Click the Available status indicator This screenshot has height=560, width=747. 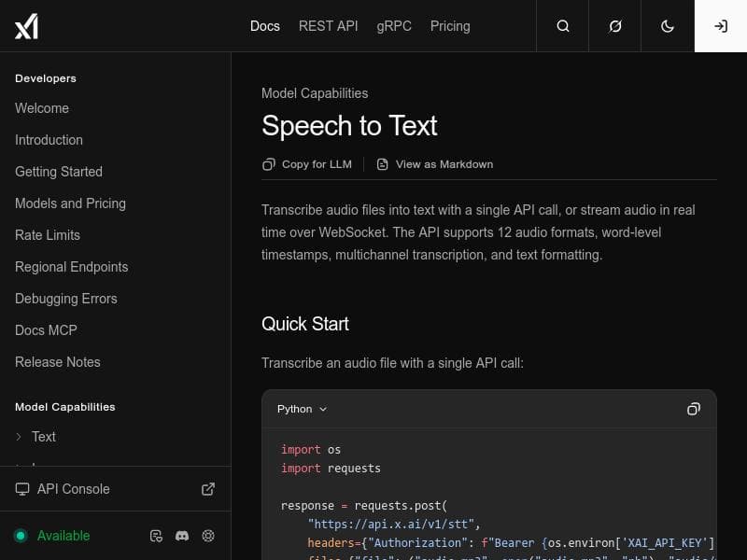click(x=53, y=536)
